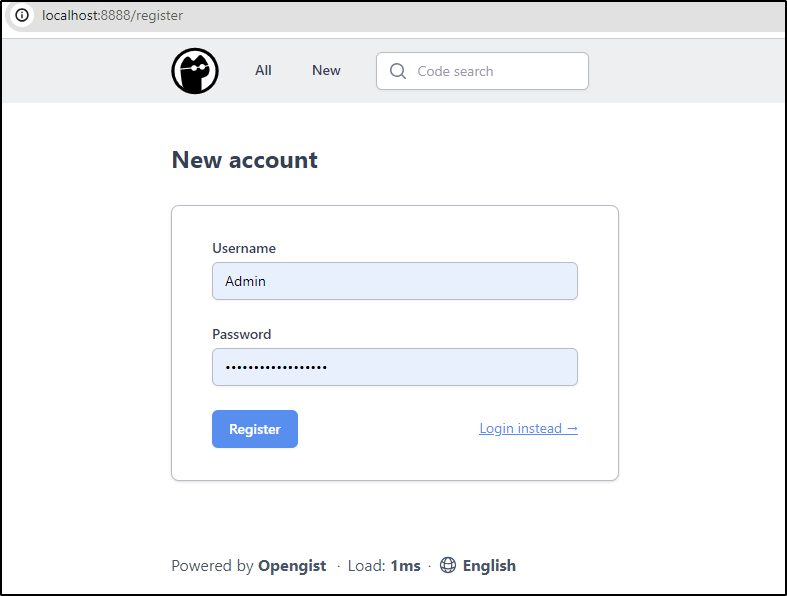Image resolution: width=787 pixels, height=596 pixels.
Task: Click the Load: 1ms footer text
Action: (x=384, y=566)
